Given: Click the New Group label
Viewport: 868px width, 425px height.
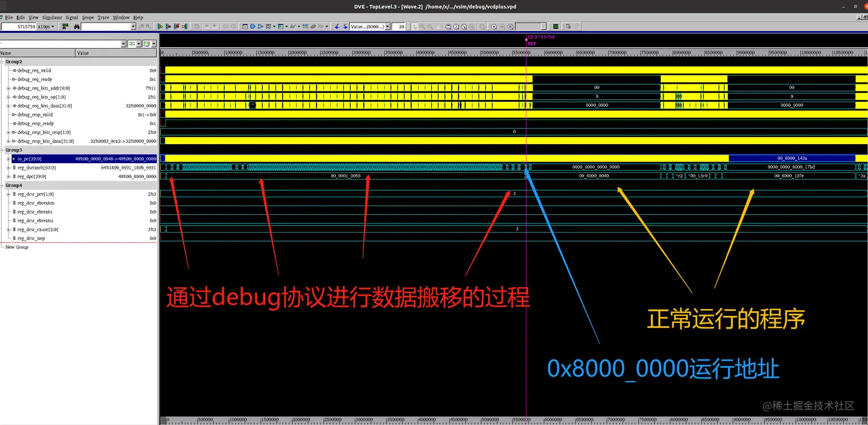Looking at the screenshot, I should pos(17,247).
